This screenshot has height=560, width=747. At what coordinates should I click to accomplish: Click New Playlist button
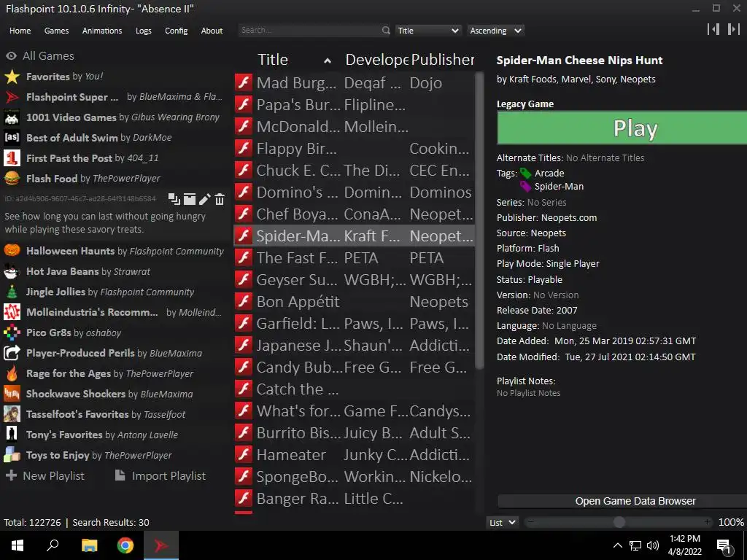(44, 475)
